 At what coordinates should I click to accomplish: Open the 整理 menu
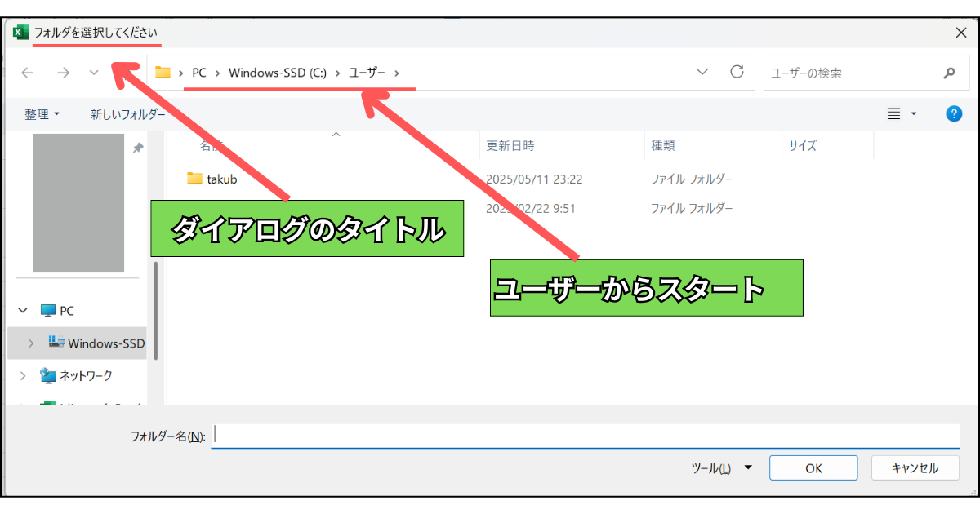point(42,114)
